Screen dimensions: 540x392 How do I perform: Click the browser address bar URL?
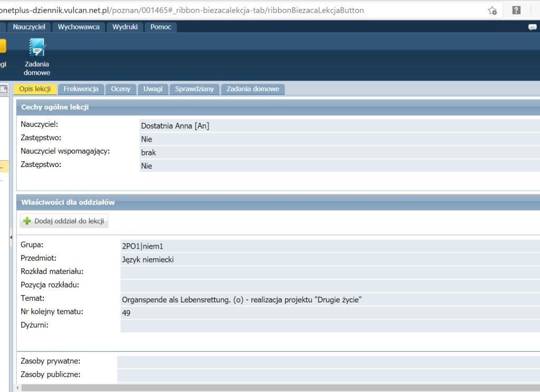point(211,11)
